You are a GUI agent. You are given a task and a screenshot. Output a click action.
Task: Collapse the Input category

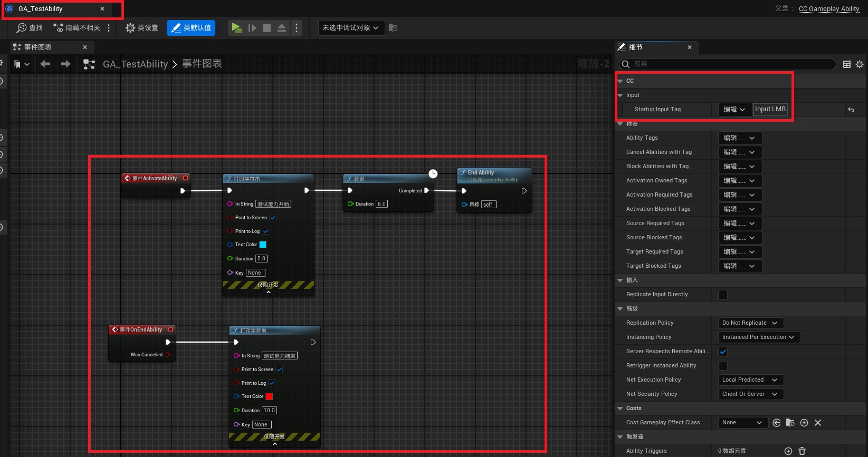click(x=621, y=95)
